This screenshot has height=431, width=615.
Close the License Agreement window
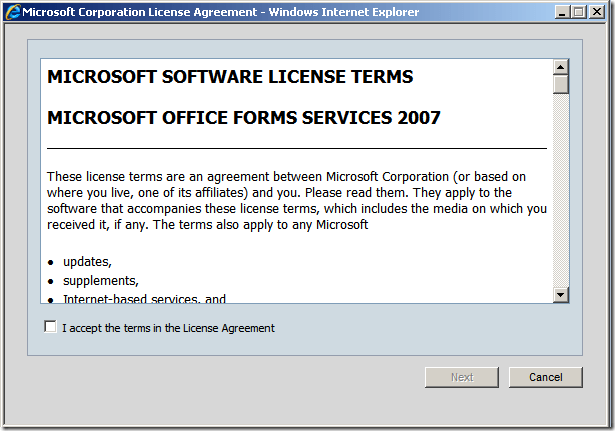597,12
